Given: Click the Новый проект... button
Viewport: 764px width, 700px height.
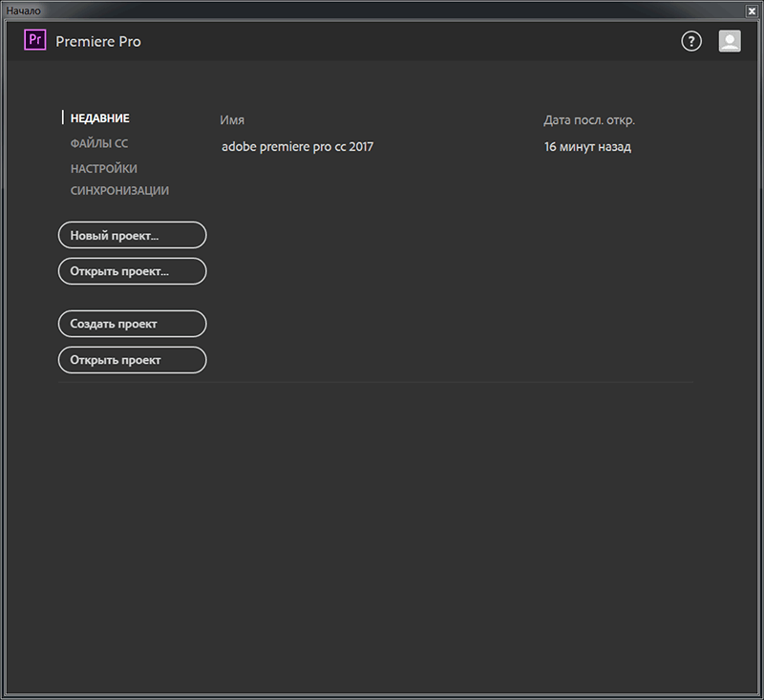Looking at the screenshot, I should point(133,235).
